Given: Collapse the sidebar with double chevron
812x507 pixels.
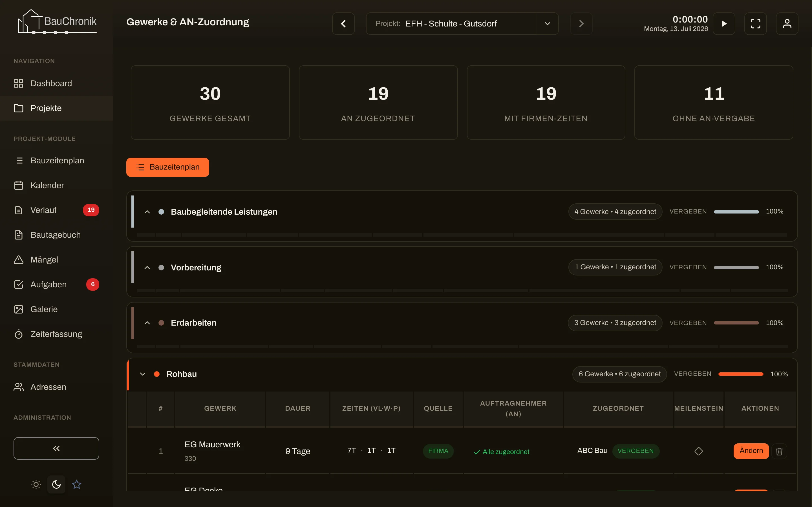Looking at the screenshot, I should pyautogui.click(x=56, y=448).
